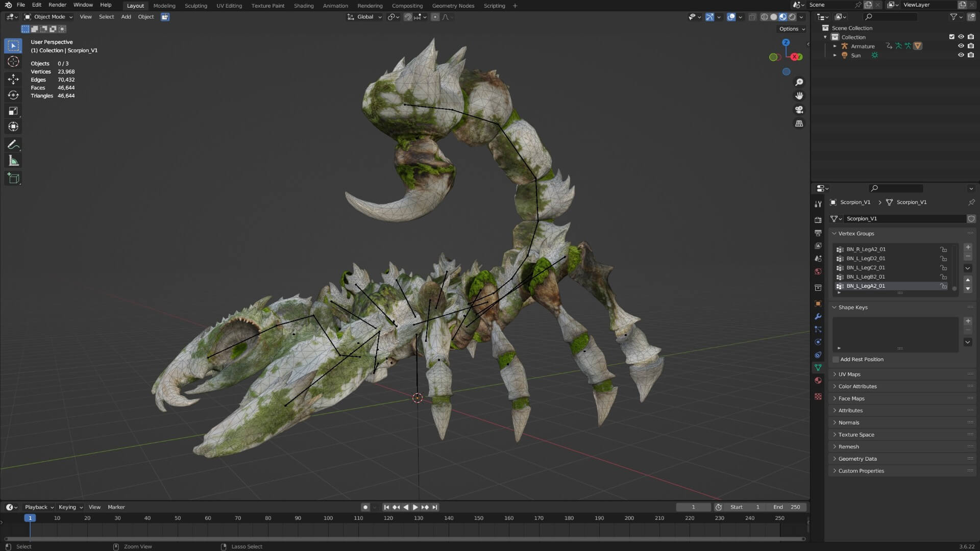Click the Options button in viewport
980x551 pixels.
792,29
